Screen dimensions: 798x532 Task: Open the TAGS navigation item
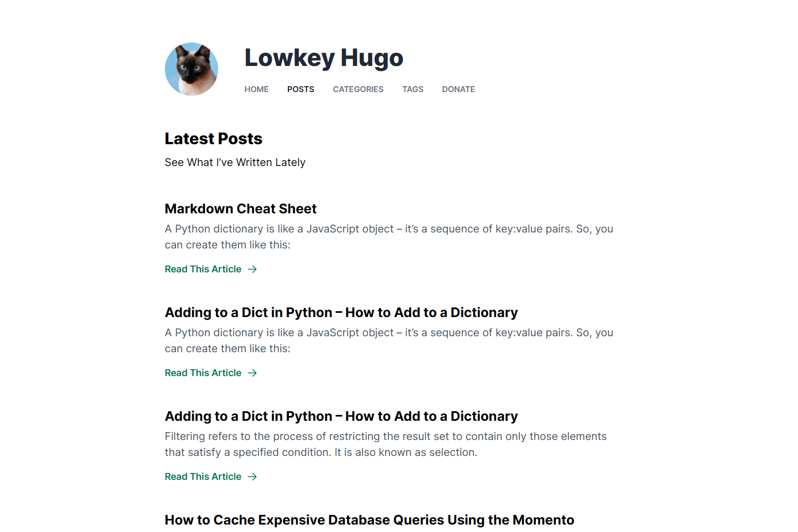click(x=413, y=89)
